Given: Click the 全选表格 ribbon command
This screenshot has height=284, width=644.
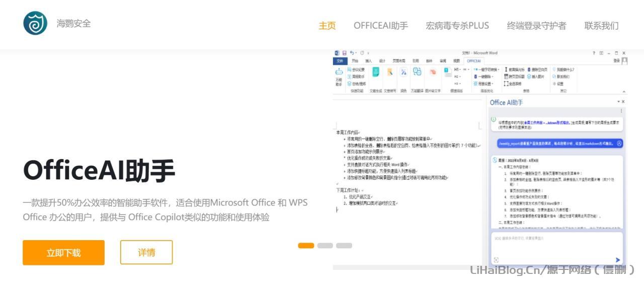Looking at the screenshot, I should pos(513,84).
